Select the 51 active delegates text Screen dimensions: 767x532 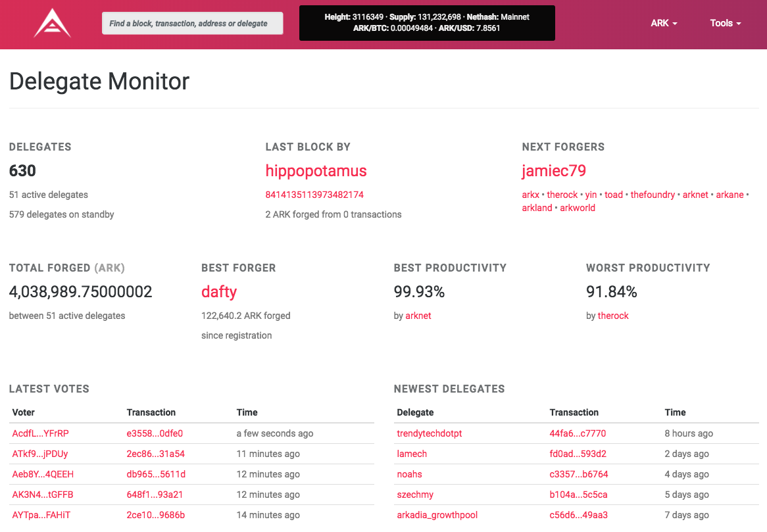point(49,195)
